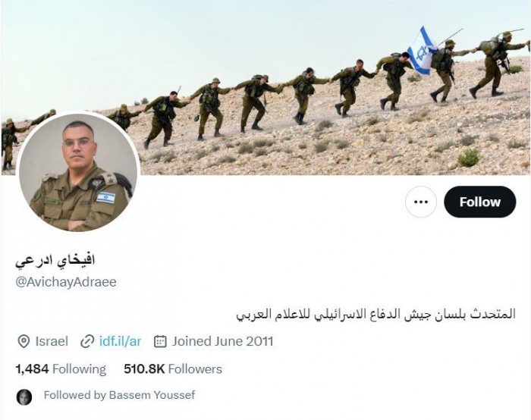Open the idf.il/ar website link
Screen dimensions: 531x420
[120, 341]
